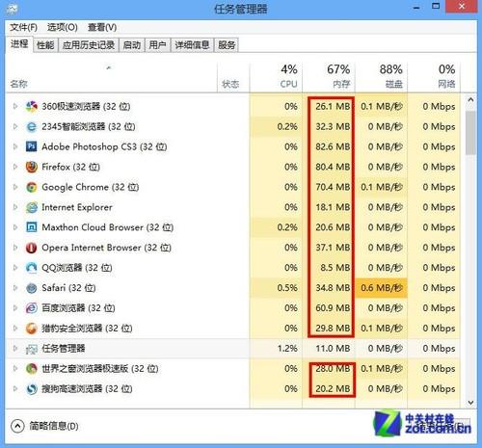Click 任务管理器 CPU value 1.2%

[x=287, y=349]
